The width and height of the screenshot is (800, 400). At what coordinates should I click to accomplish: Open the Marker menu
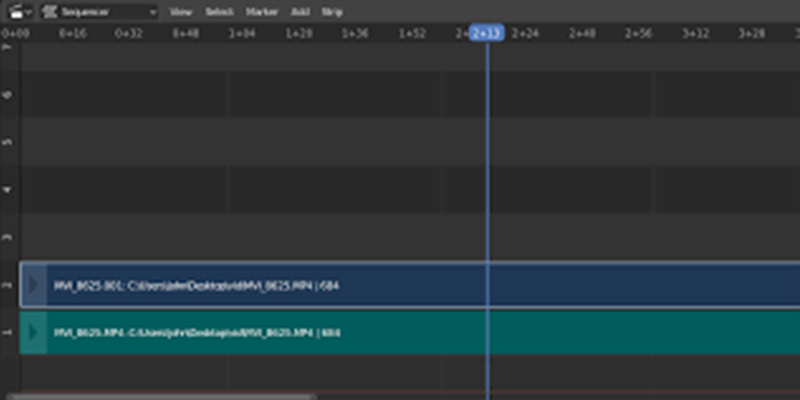point(262,12)
